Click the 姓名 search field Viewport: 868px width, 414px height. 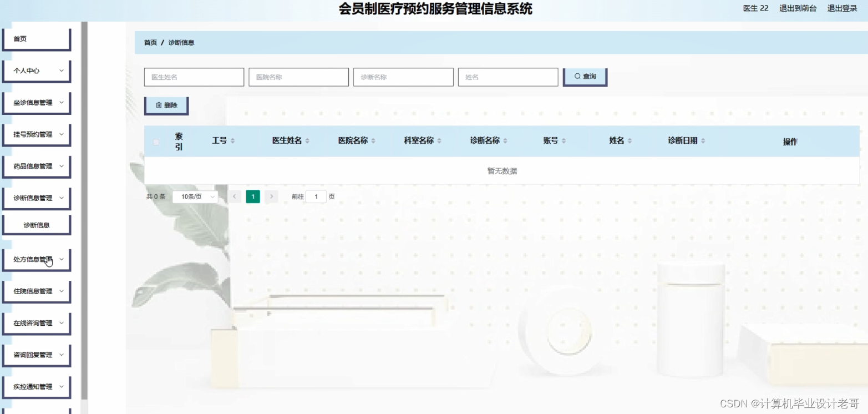(508, 77)
